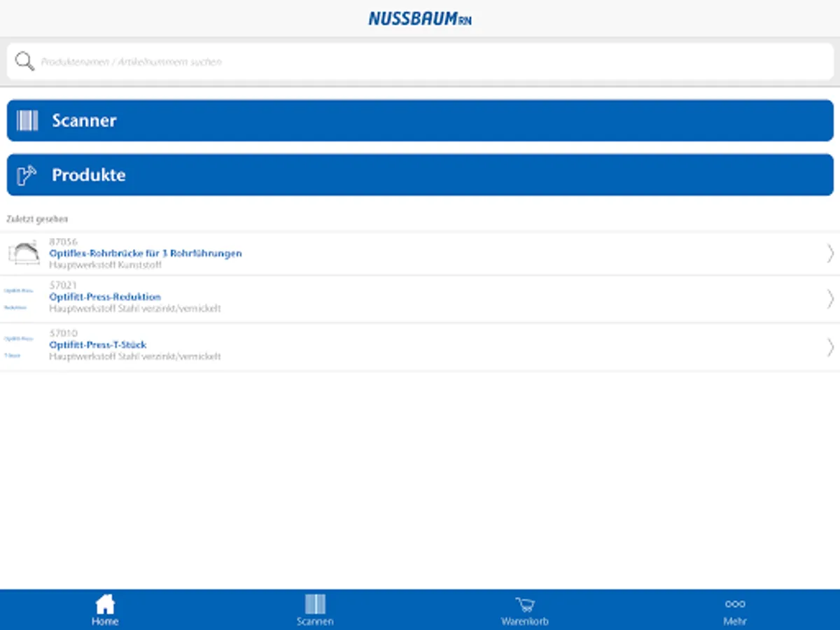Click the Optiflex-Rohrbrücke product thumbnail
840x630 pixels.
pos(23,252)
